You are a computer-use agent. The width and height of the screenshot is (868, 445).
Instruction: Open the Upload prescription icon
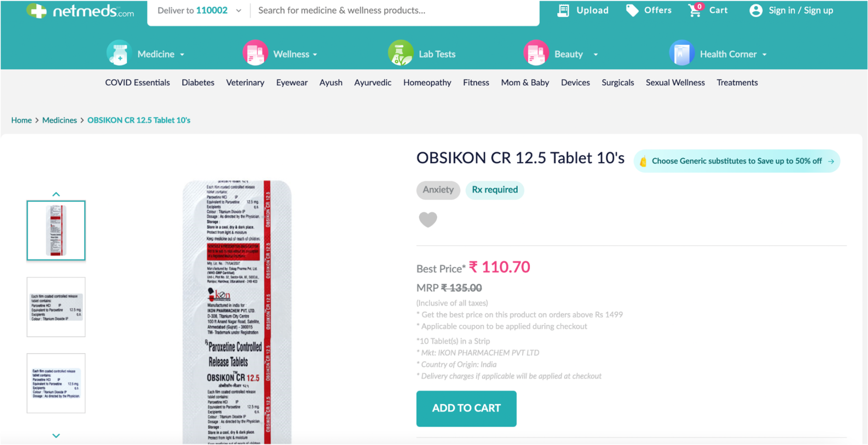pyautogui.click(x=563, y=10)
